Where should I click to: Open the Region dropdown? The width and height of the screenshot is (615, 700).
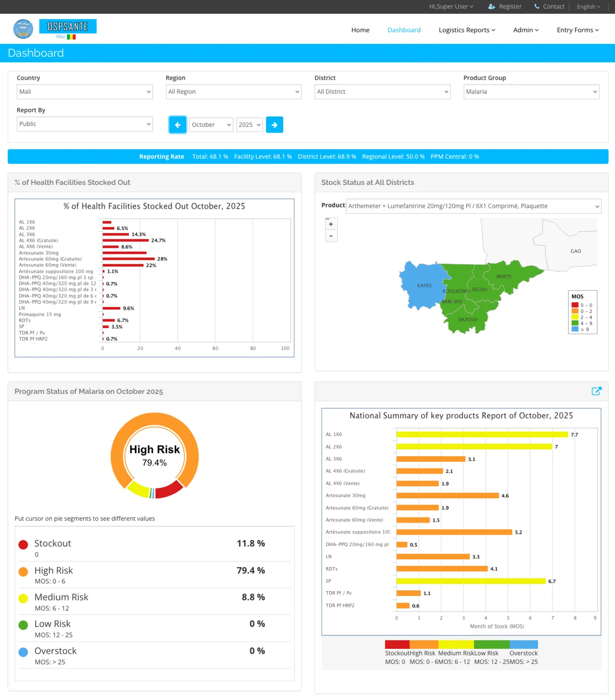click(x=233, y=91)
